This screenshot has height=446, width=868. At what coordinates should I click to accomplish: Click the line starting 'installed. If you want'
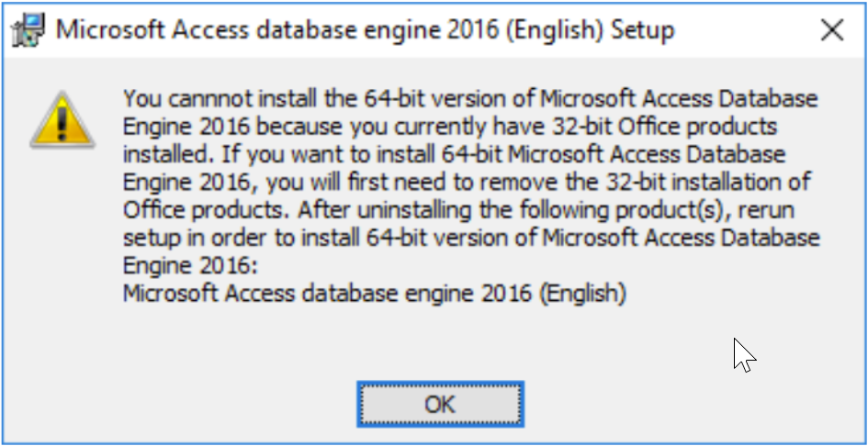pos(455,153)
